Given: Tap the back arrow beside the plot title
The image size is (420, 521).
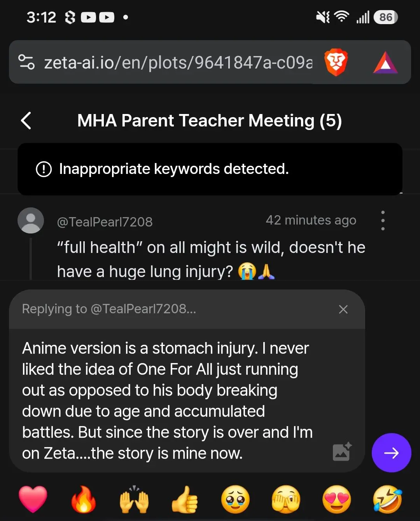Looking at the screenshot, I should coord(26,121).
